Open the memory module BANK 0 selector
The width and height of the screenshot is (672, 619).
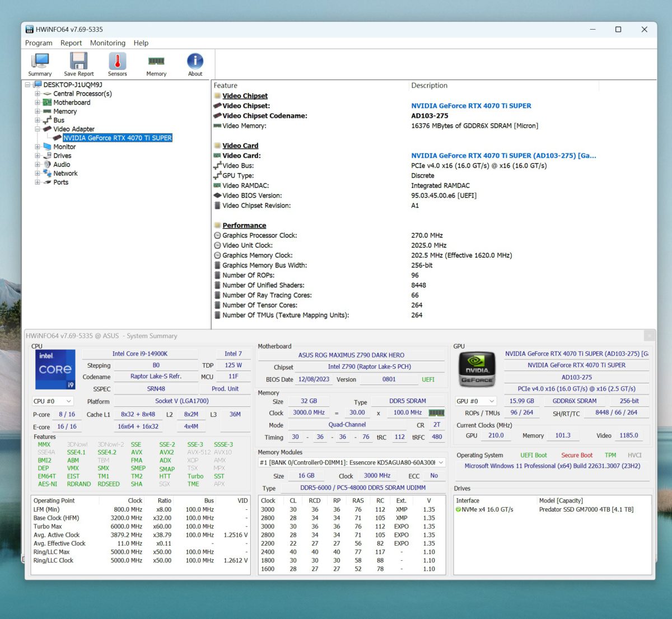[440, 462]
